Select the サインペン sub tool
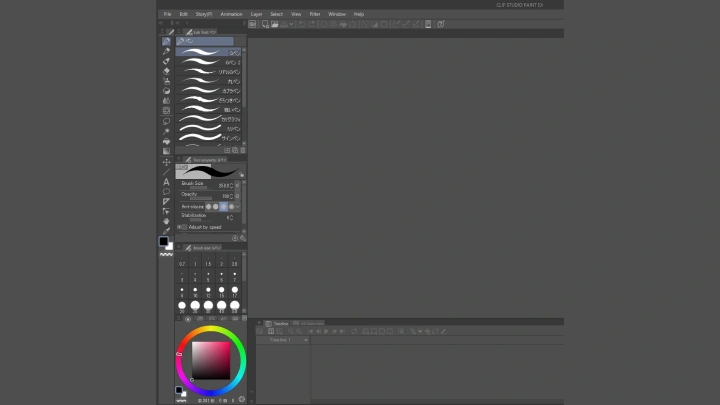Image resolution: width=720 pixels, height=405 pixels. [x=208, y=138]
